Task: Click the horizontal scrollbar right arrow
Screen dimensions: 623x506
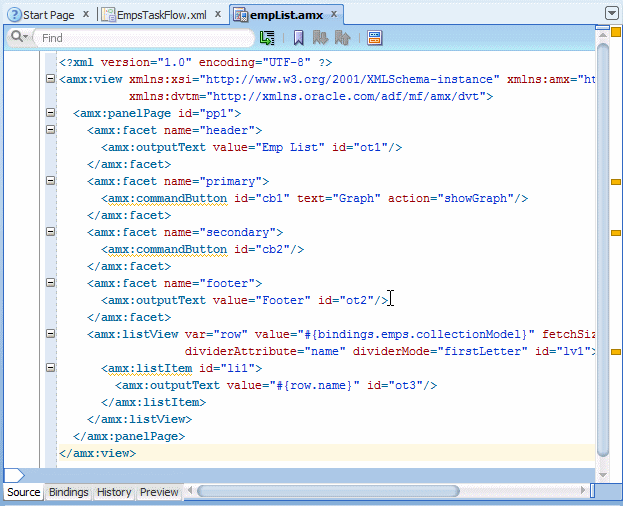Action: click(583, 491)
